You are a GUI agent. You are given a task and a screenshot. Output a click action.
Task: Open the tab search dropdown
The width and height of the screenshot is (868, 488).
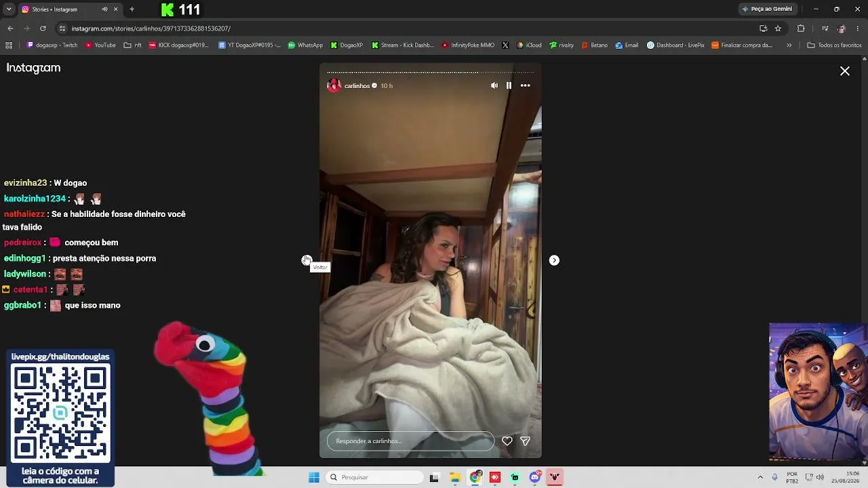coord(9,9)
